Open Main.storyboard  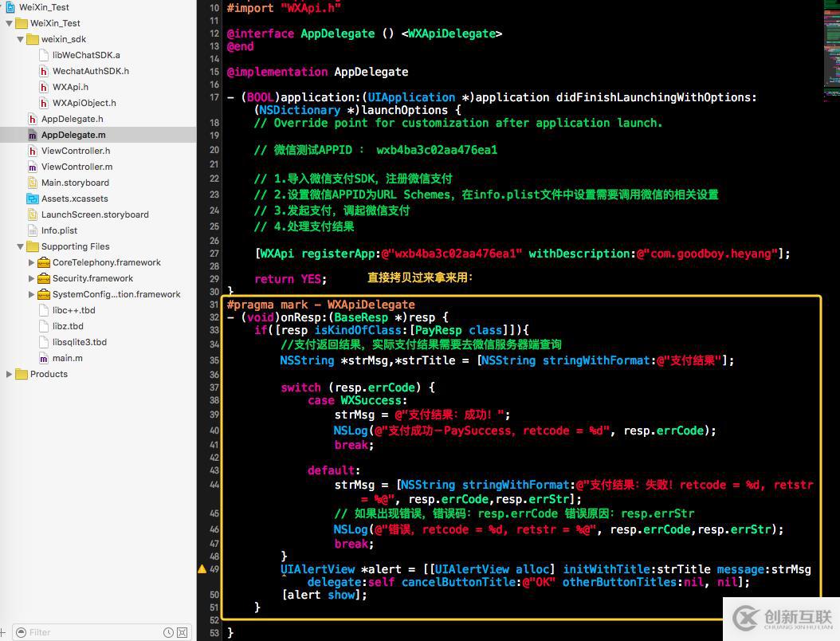click(x=75, y=183)
